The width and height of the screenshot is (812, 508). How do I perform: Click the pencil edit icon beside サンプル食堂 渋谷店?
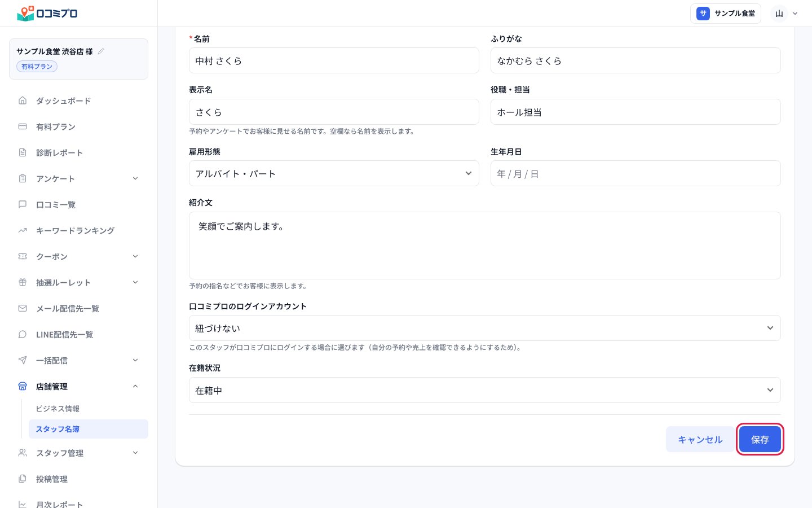click(101, 51)
